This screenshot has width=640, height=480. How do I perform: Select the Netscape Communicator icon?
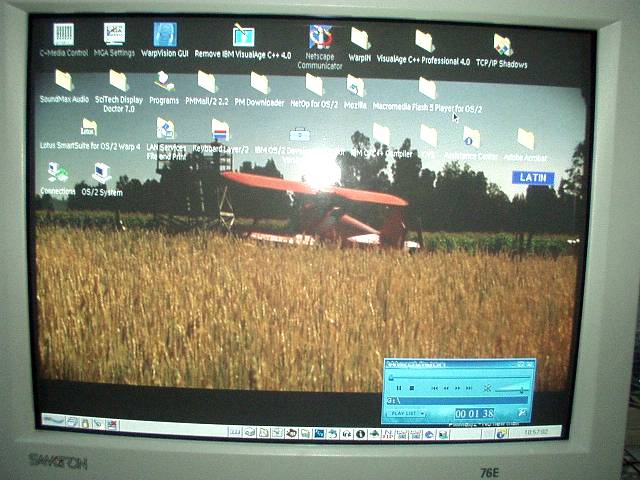(x=320, y=38)
